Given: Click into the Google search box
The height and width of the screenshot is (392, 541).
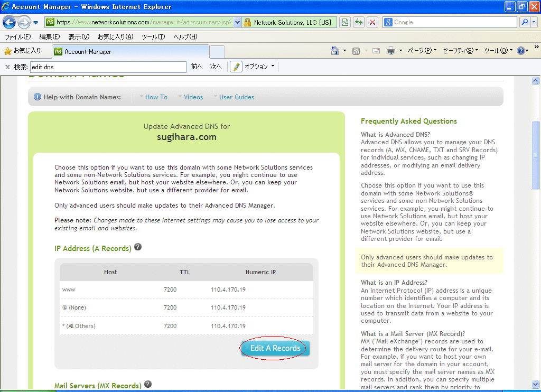Looking at the screenshot, I should point(454,22).
